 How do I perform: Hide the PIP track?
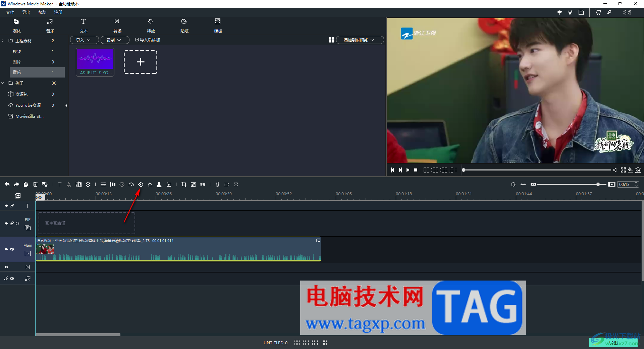(x=6, y=223)
